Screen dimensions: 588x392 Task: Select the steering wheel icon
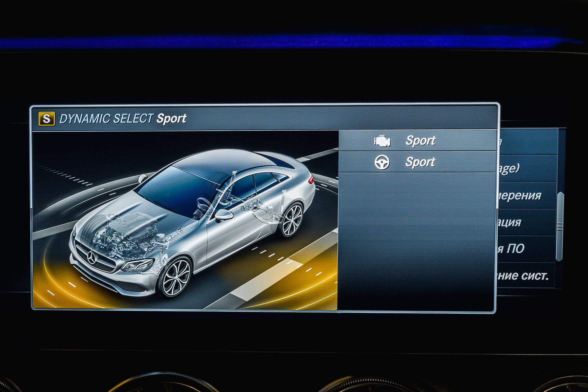click(382, 162)
